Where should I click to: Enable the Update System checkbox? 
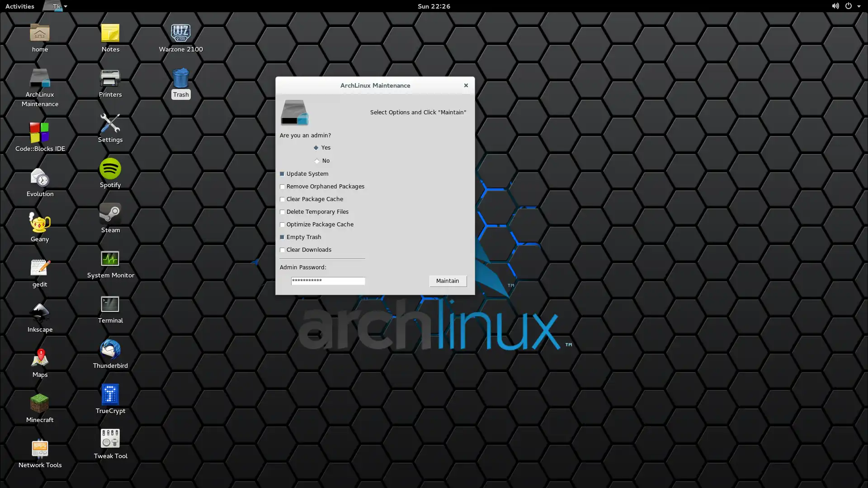click(x=282, y=174)
